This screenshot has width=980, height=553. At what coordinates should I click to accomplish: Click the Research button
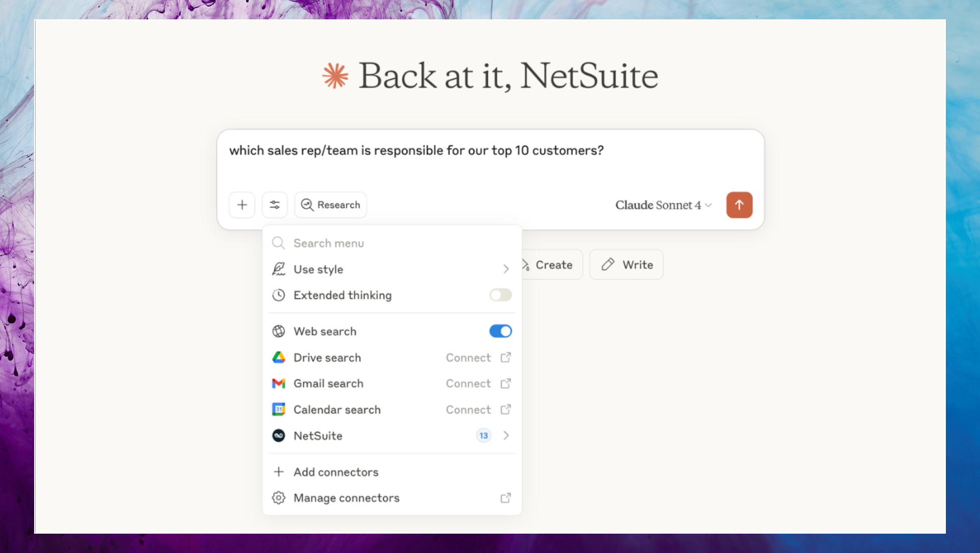click(x=331, y=205)
